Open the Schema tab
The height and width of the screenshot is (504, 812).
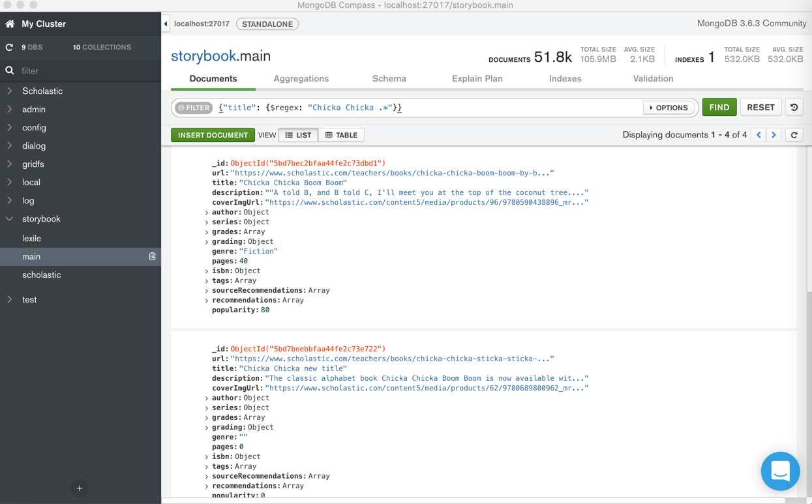389,79
